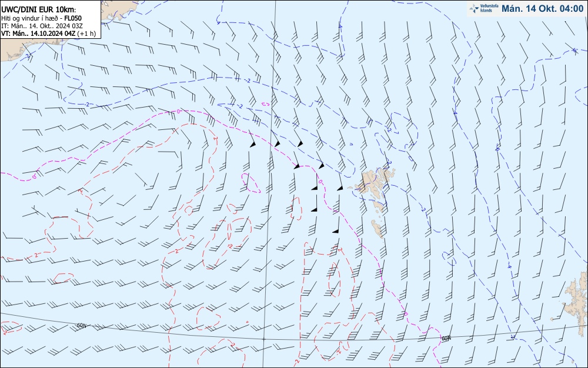Click the 'UWC/DINI EUR 10km' title text
Viewport: 588px width, 368px height.
(x=38, y=10)
